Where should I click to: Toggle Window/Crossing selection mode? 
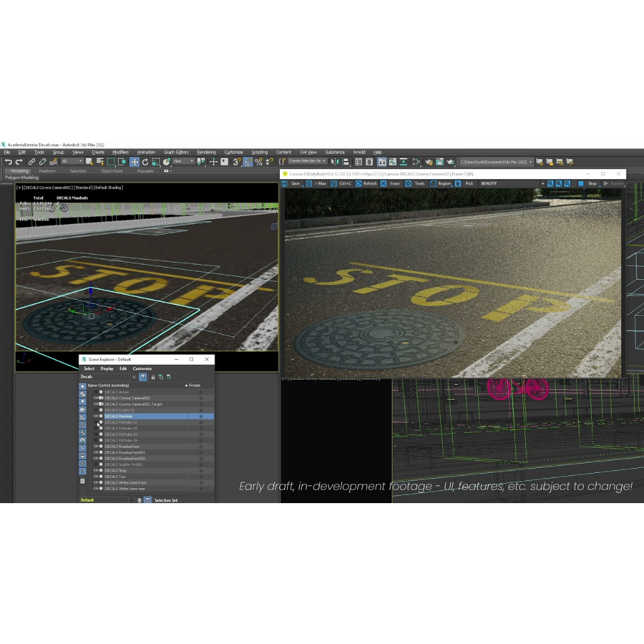tap(121, 162)
